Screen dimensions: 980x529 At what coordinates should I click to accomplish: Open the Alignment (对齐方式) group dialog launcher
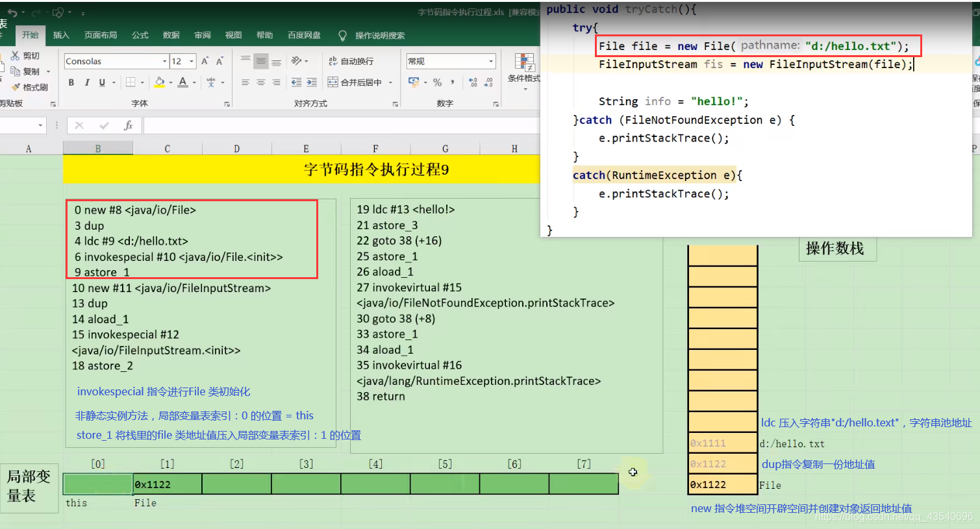(396, 104)
